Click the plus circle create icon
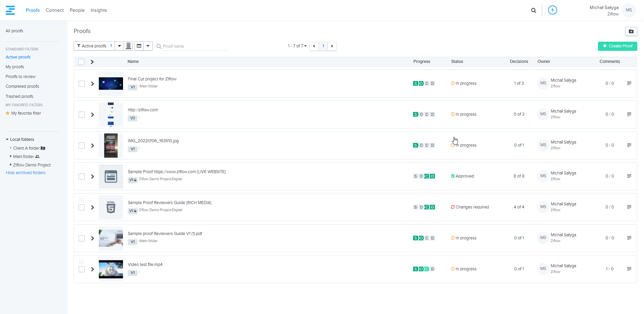This screenshot has width=644, height=314. pyautogui.click(x=552, y=10)
